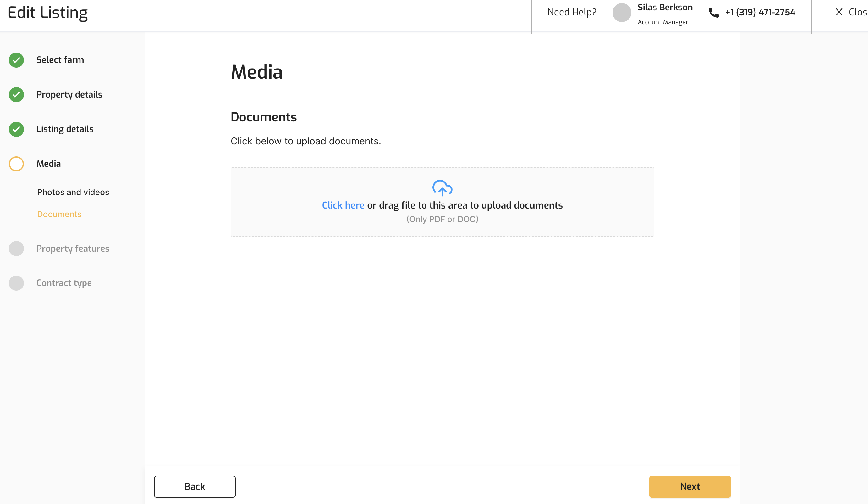Screen dimensions: 868x504
Task: Open the Property details step
Action: coord(69,94)
